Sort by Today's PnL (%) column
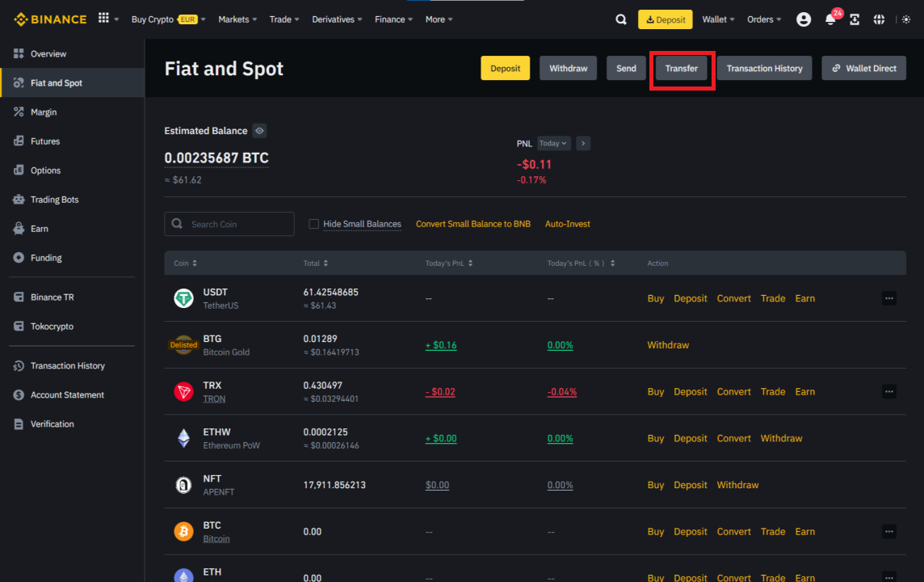The width and height of the screenshot is (924, 582). click(x=581, y=263)
